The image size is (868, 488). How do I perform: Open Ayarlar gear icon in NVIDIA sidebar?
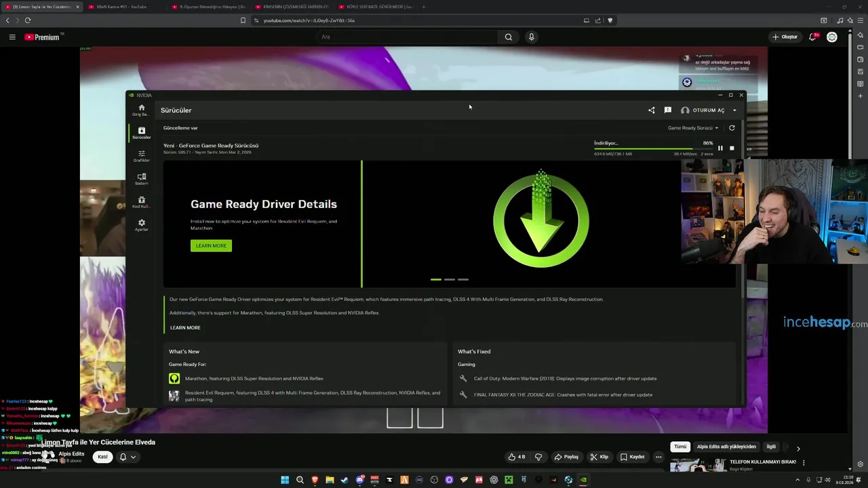[x=141, y=225]
